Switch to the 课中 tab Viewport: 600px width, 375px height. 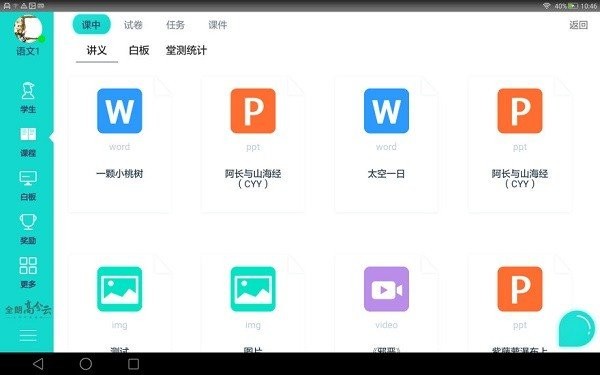[x=91, y=25]
